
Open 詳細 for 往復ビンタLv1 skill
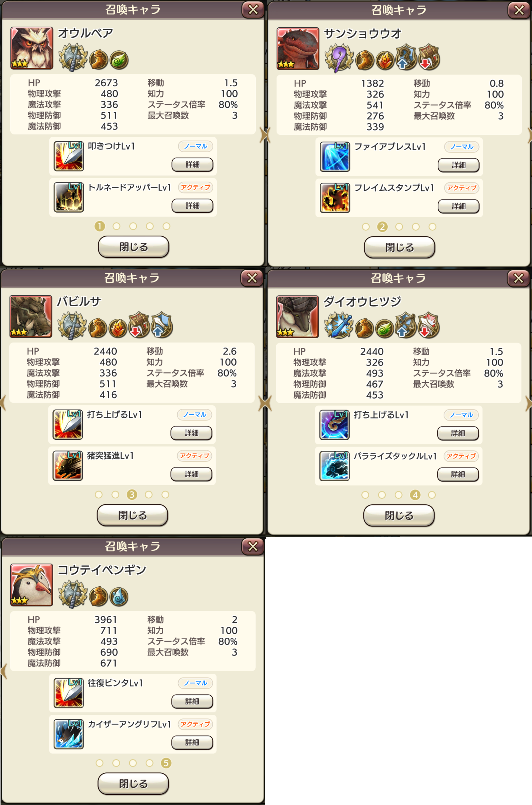click(x=192, y=701)
